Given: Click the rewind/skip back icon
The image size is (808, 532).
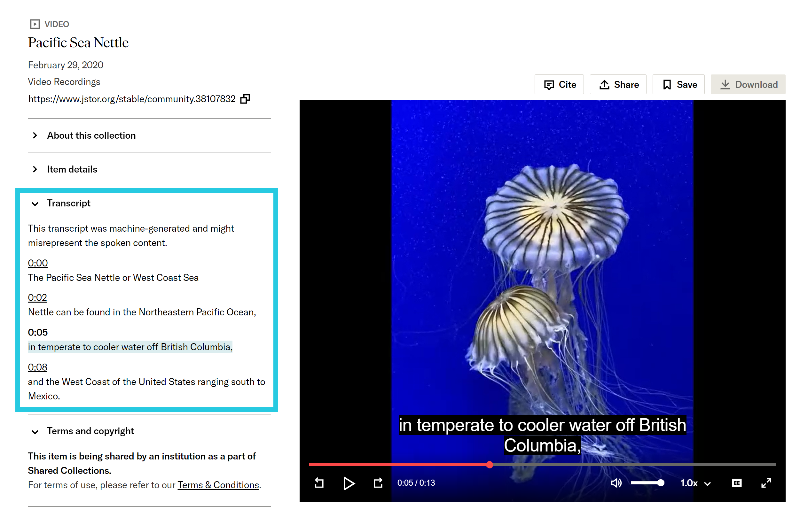Looking at the screenshot, I should [x=319, y=483].
